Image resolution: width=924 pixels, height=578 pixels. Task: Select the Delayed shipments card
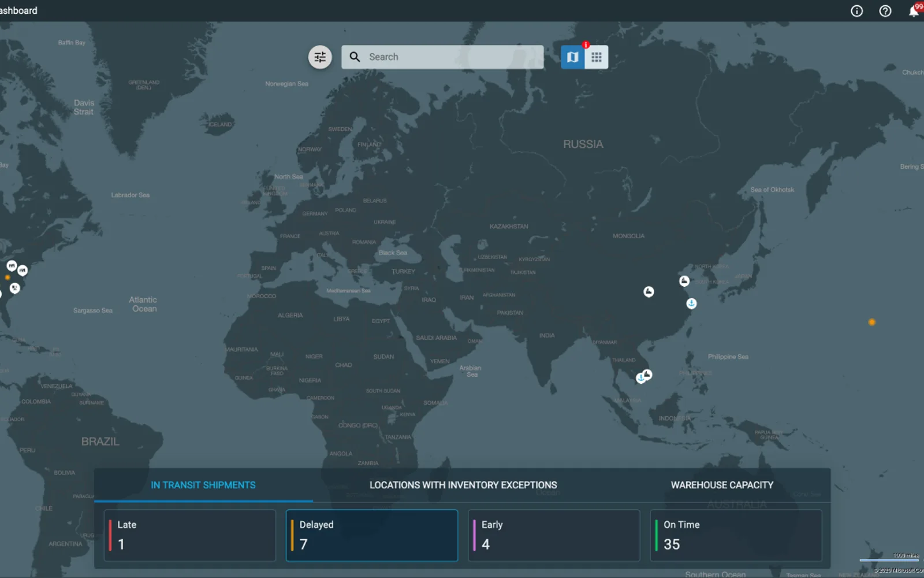pyautogui.click(x=372, y=535)
